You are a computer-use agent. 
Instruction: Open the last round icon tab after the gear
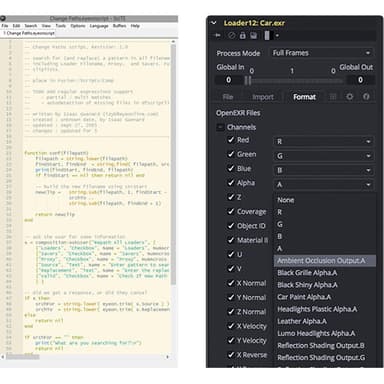366,97
